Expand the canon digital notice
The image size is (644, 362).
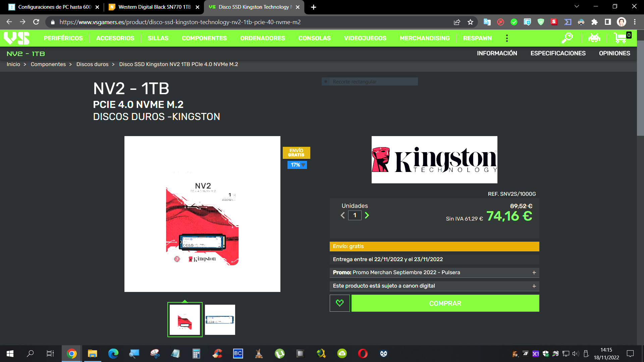pos(534,286)
